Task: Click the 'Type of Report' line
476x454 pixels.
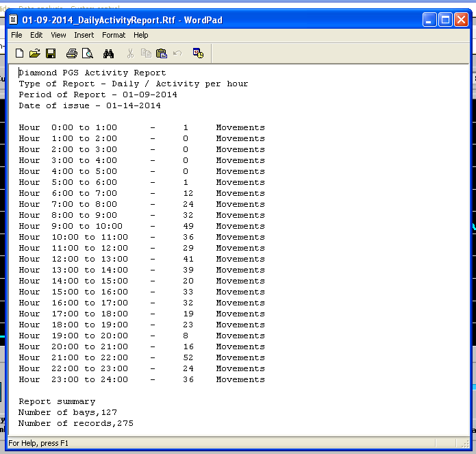Action: [x=134, y=84]
